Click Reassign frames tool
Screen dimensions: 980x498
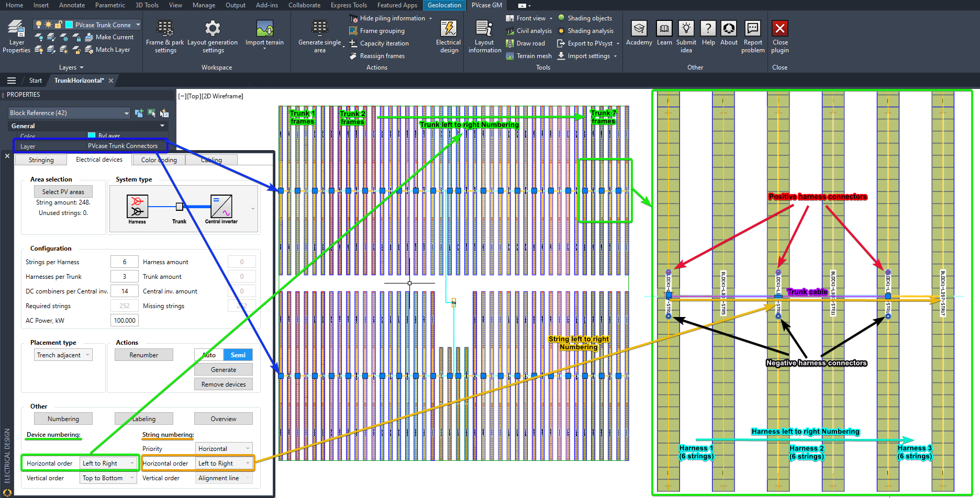[377, 56]
